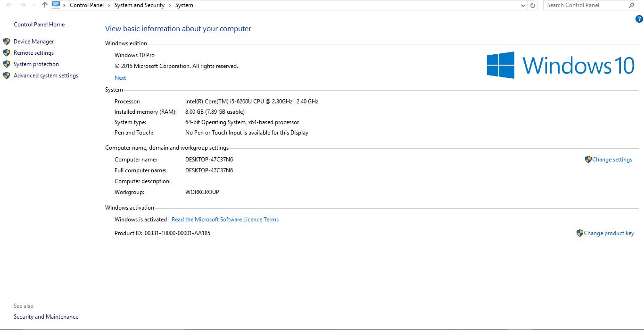The width and height of the screenshot is (644, 330).
Task: Select WORKGROUP value text
Action: pyautogui.click(x=202, y=192)
